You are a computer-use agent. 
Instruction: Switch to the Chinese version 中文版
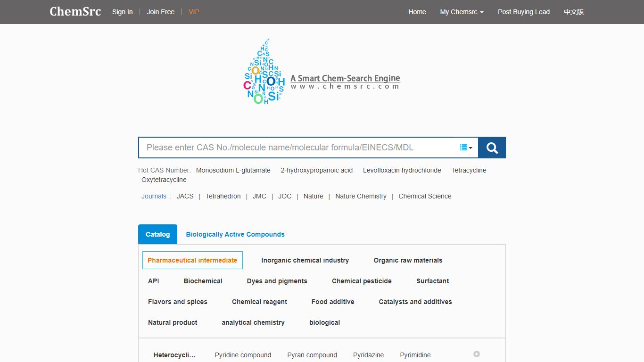(574, 12)
